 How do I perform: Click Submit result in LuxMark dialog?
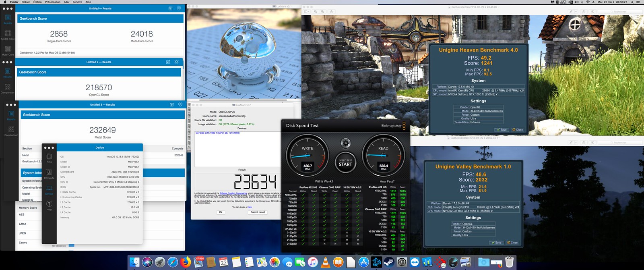(x=258, y=212)
